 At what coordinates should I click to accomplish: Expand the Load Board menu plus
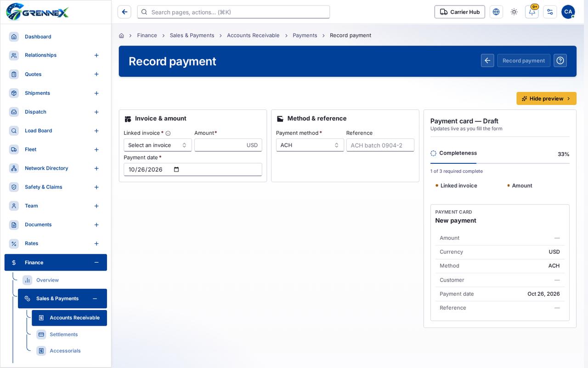96,131
